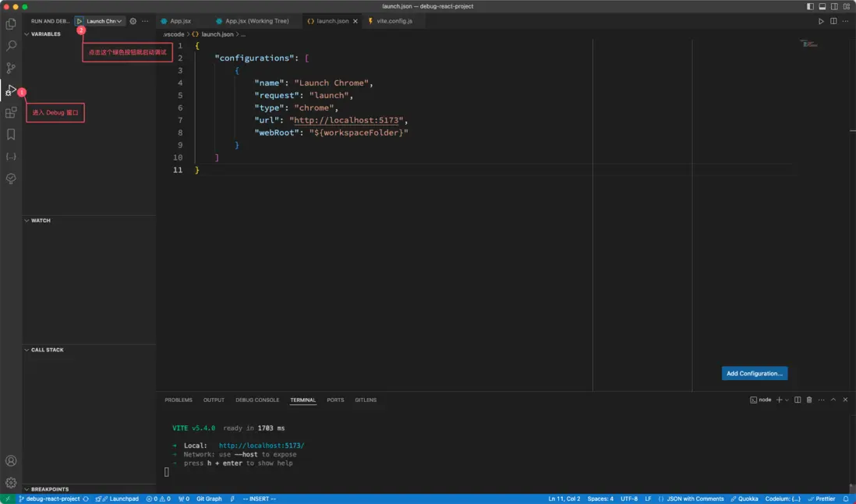Click the gear icon to open launch.json
This screenshot has width=856, height=504.
pos(133,21)
